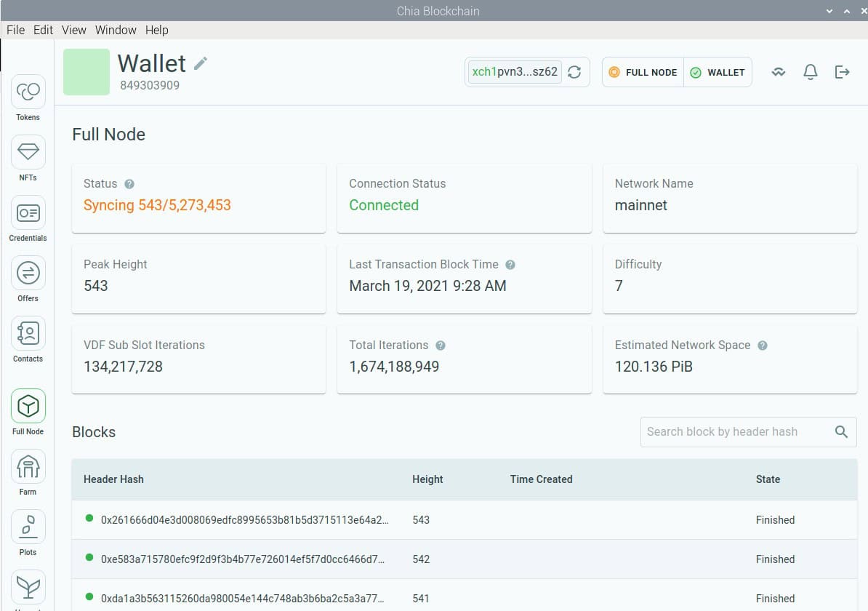Open the Status help tooltip
868x611 pixels.
[x=129, y=184]
